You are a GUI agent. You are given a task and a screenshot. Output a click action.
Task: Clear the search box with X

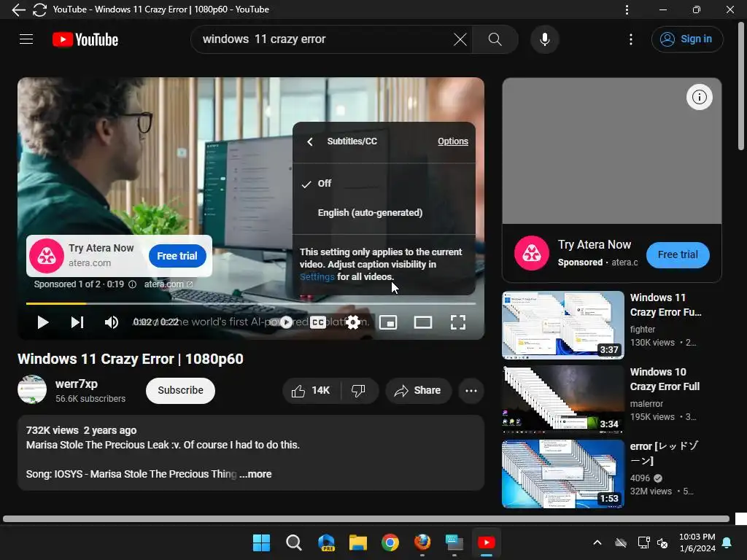point(460,39)
